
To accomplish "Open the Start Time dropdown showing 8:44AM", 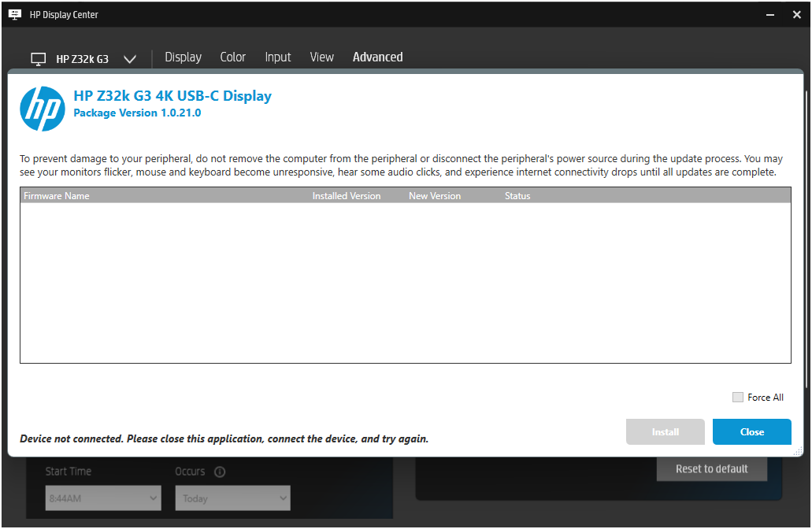I will (x=102, y=498).
